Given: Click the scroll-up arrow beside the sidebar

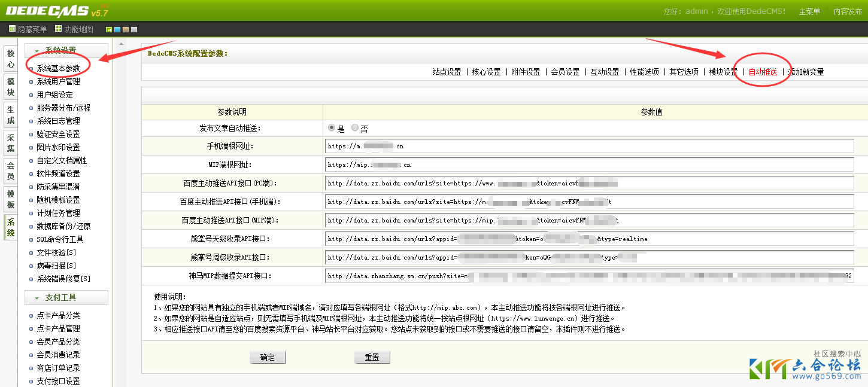Looking at the screenshot, I should [x=122, y=44].
